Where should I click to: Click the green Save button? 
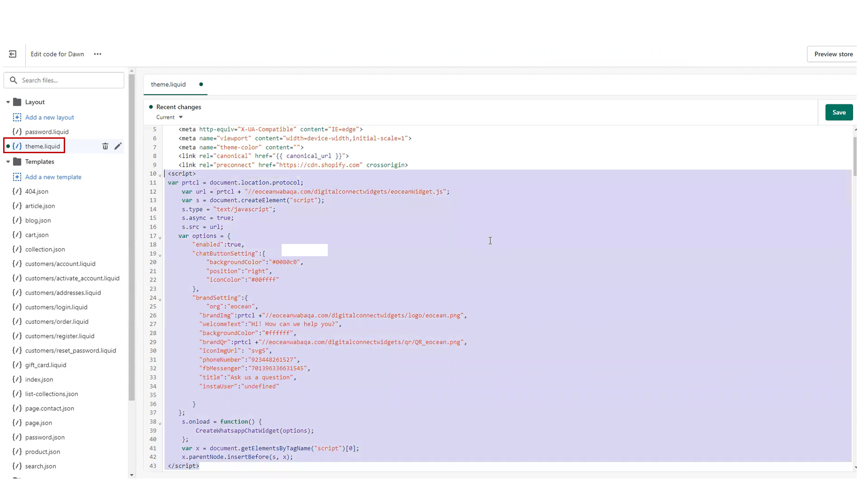click(x=839, y=113)
